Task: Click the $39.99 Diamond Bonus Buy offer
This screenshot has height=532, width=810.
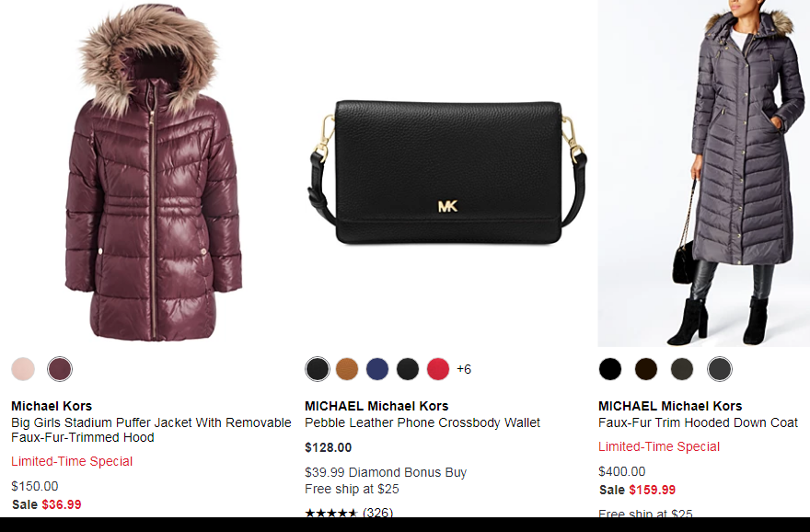Action: 386,472
